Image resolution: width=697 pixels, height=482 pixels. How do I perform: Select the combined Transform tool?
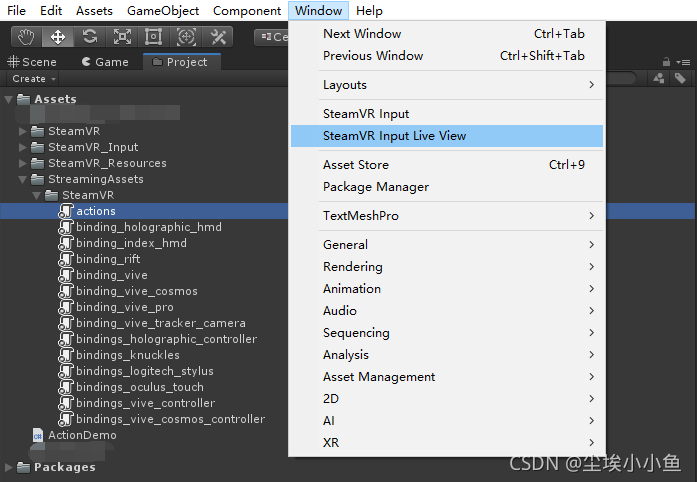click(x=186, y=37)
